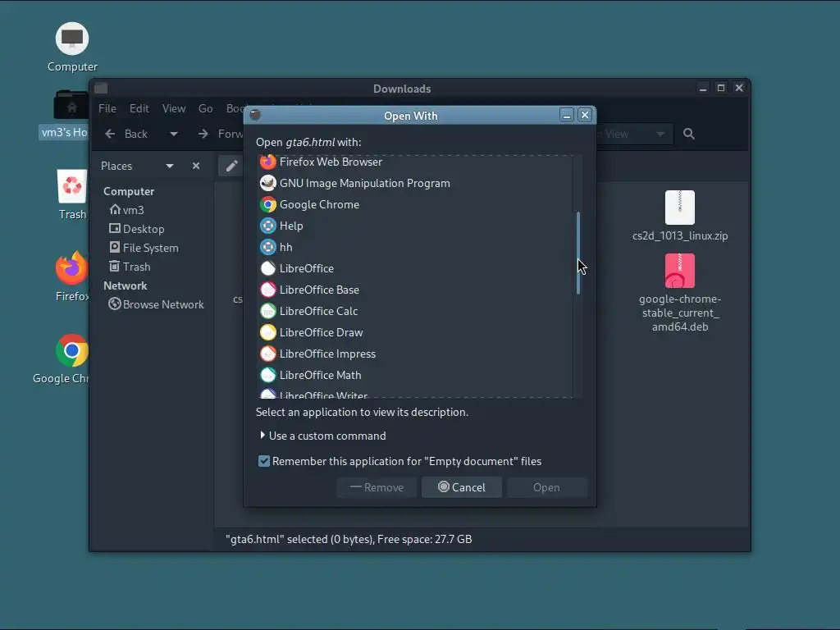Open Trash in the Places sidebar

(x=130, y=267)
